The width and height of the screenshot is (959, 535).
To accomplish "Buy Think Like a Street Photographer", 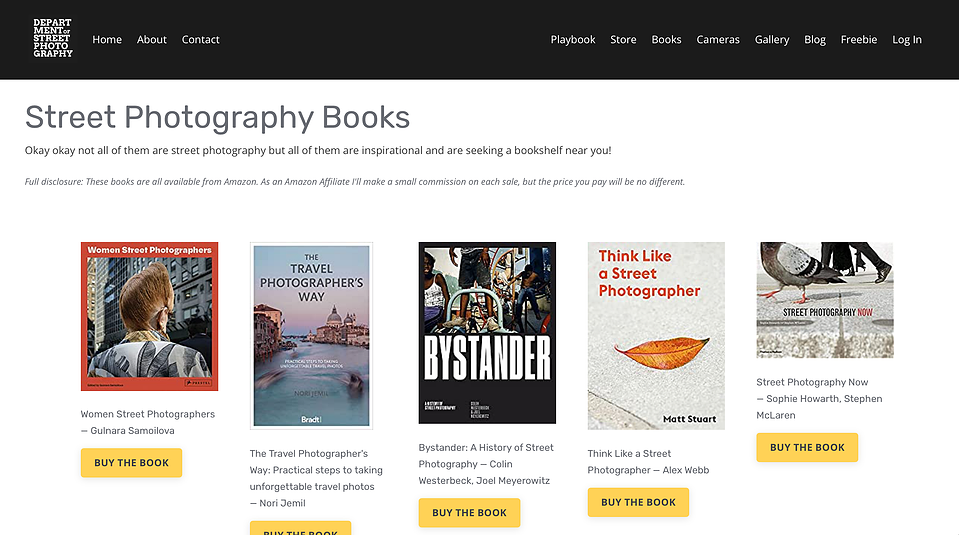I will (638, 502).
